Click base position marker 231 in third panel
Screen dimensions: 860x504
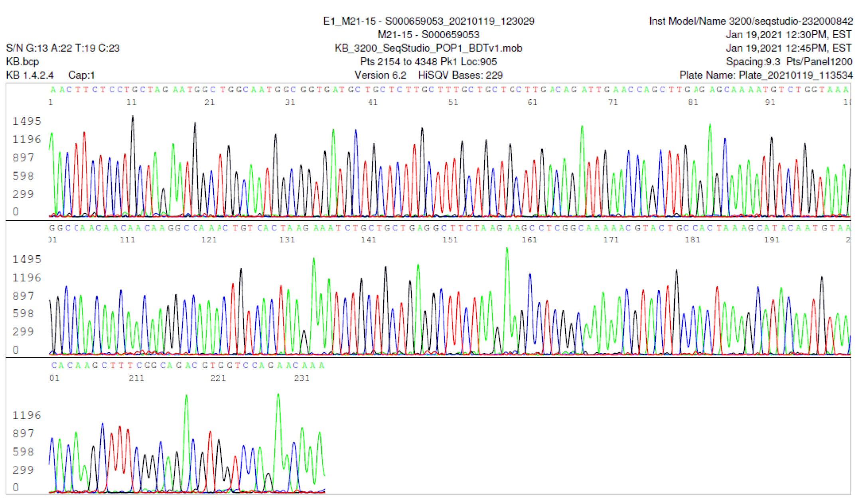pyautogui.click(x=302, y=378)
